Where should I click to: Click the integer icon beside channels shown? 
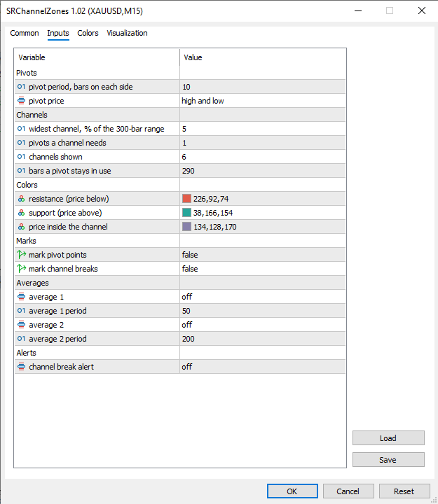(21, 157)
